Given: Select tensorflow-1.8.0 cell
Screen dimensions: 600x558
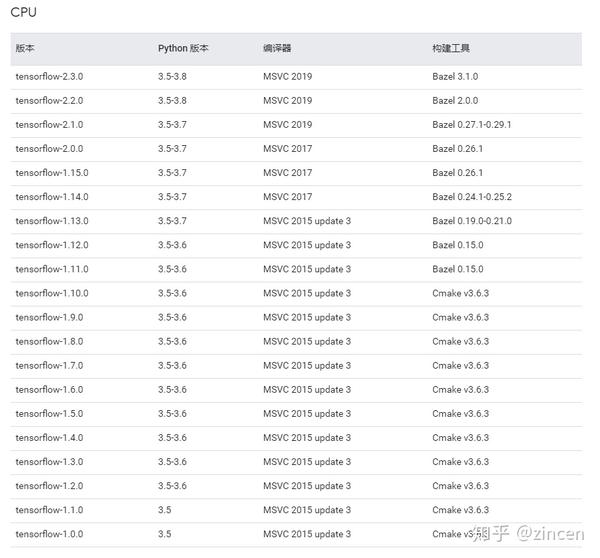Looking at the screenshot, I should [x=49, y=342].
